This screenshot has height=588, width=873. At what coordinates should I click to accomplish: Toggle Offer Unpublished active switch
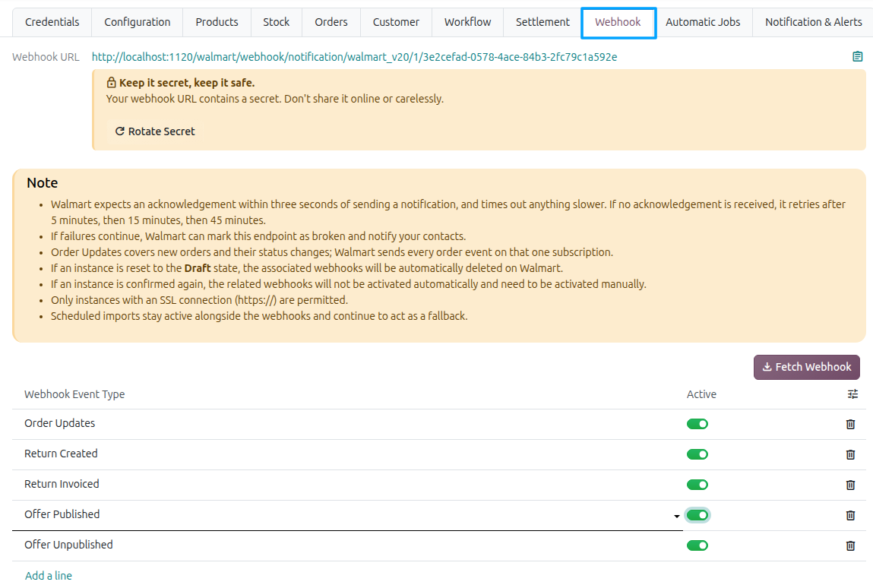coord(697,545)
